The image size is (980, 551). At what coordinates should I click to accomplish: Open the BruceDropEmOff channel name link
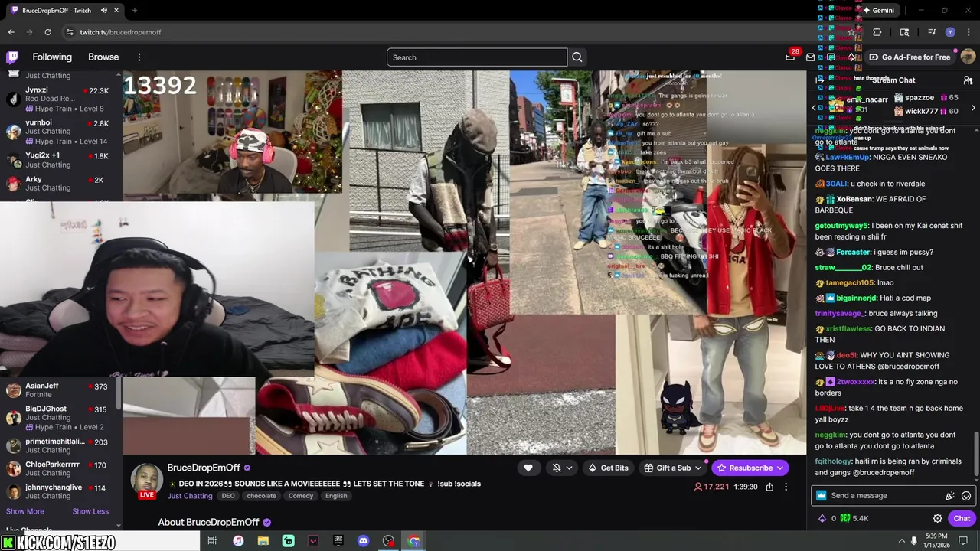point(204,468)
